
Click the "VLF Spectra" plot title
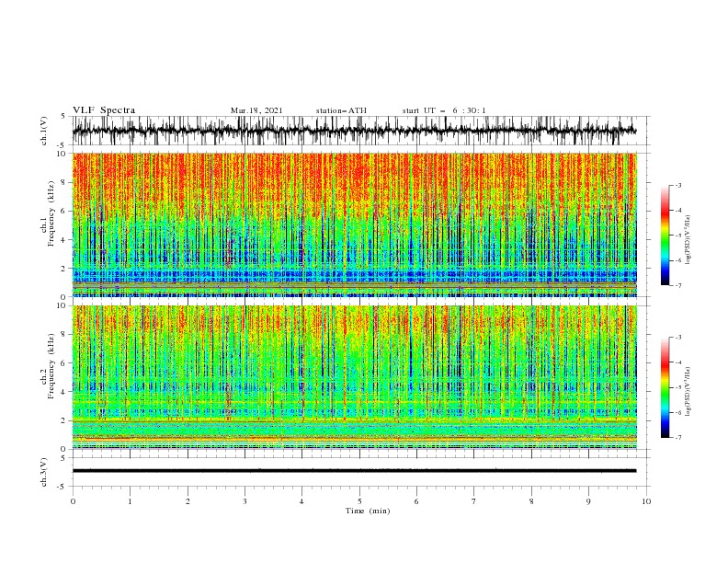click(x=104, y=110)
